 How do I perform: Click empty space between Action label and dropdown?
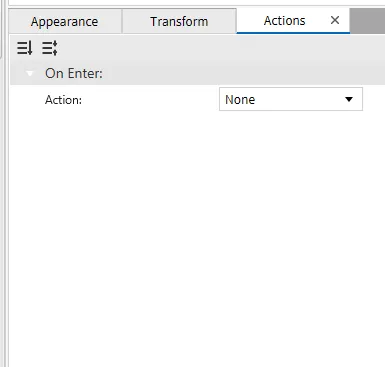click(150, 100)
